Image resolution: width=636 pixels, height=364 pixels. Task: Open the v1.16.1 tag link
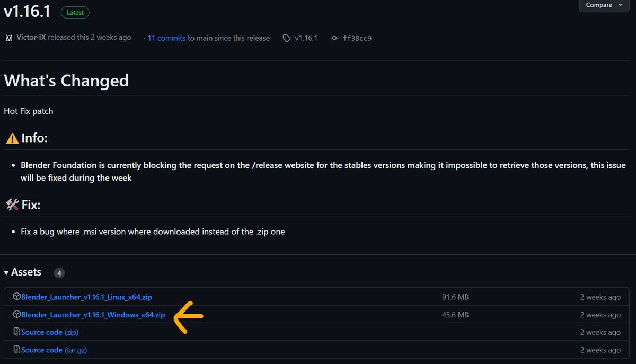pyautogui.click(x=306, y=38)
